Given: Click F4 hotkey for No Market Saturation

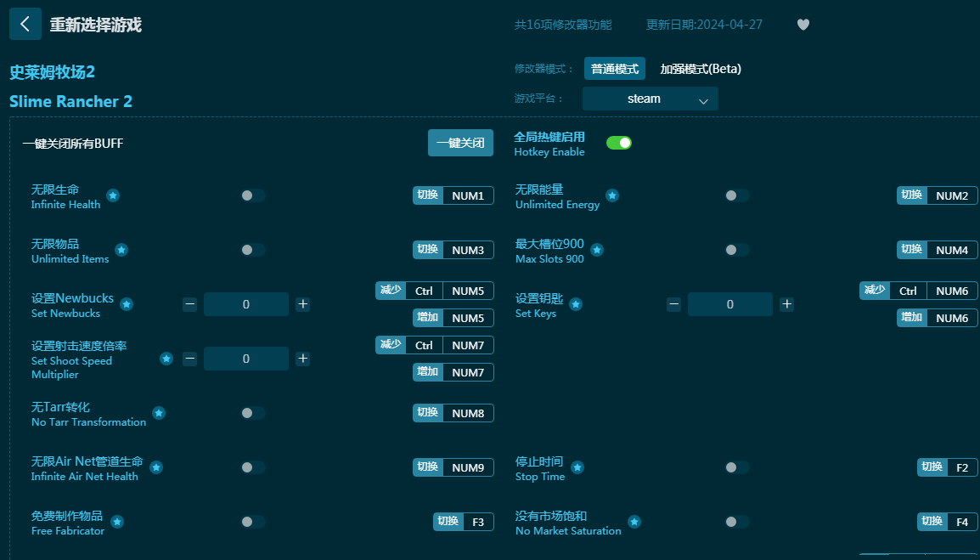Looking at the screenshot, I should 948,522.
